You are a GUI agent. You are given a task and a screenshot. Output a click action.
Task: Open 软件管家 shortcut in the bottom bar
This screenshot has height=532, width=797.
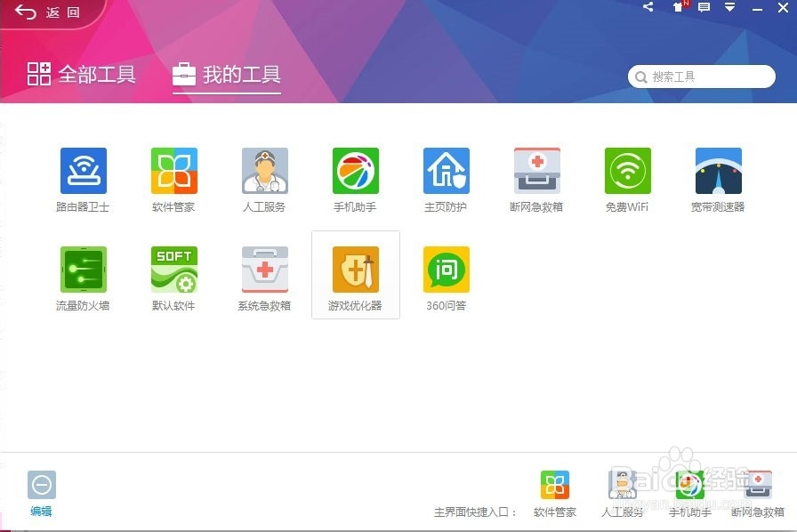coord(554,493)
